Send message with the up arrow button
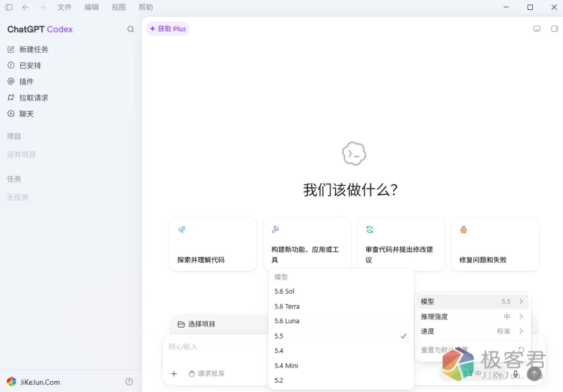 pos(534,373)
